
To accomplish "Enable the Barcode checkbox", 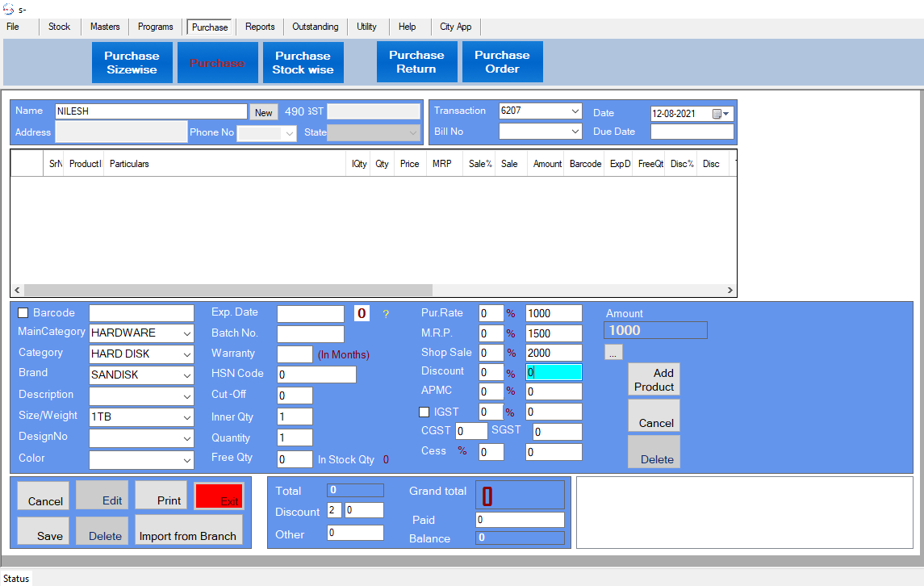I will pyautogui.click(x=23, y=313).
